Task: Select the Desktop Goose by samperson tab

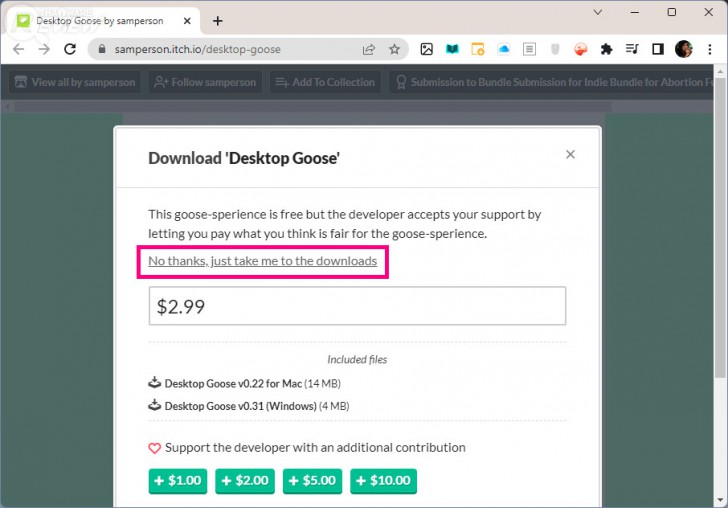Action: [100, 21]
